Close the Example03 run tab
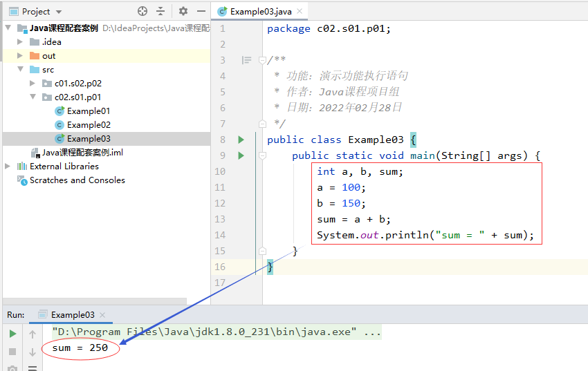Viewport: 588px width, 371px height. coord(102,315)
